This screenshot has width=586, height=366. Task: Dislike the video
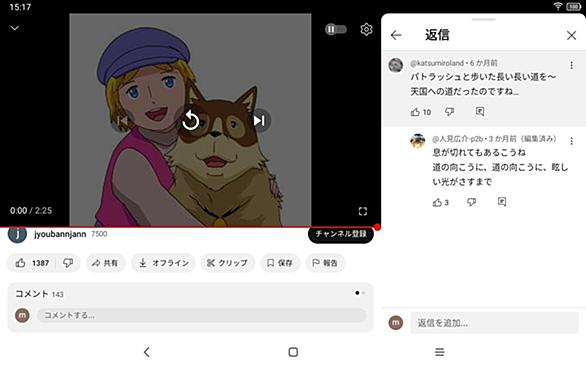pyautogui.click(x=68, y=263)
